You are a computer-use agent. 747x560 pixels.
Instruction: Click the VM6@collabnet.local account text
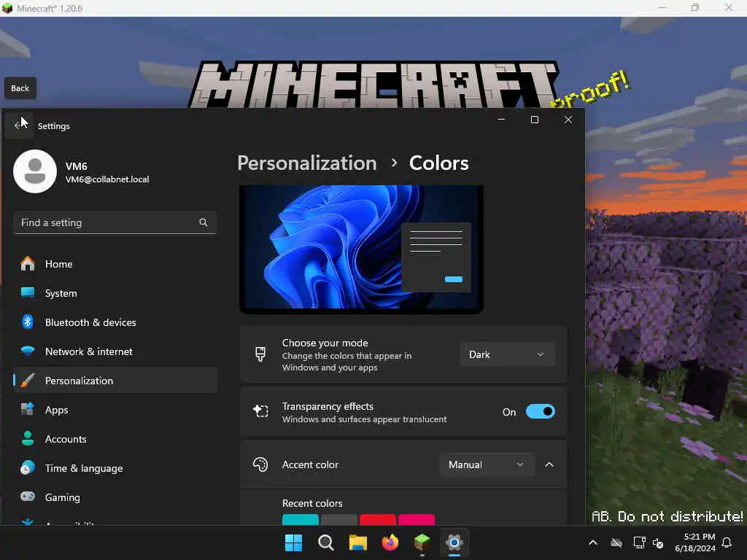107,179
